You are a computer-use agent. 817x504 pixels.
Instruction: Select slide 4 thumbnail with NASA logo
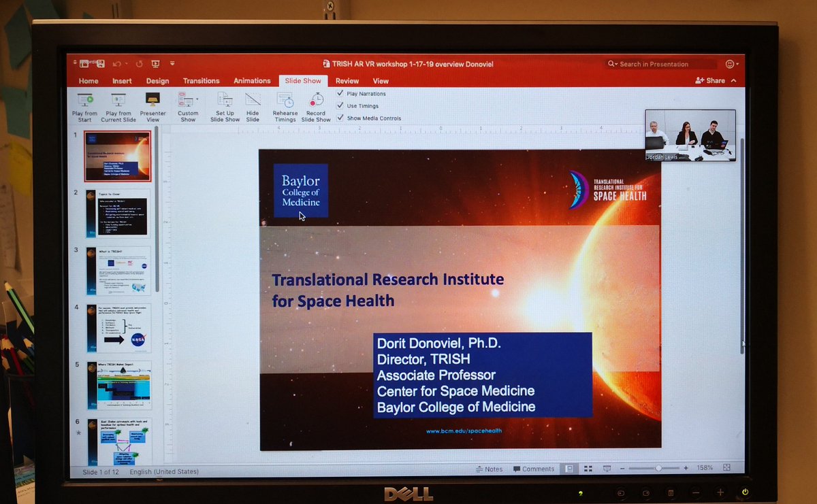(x=119, y=328)
